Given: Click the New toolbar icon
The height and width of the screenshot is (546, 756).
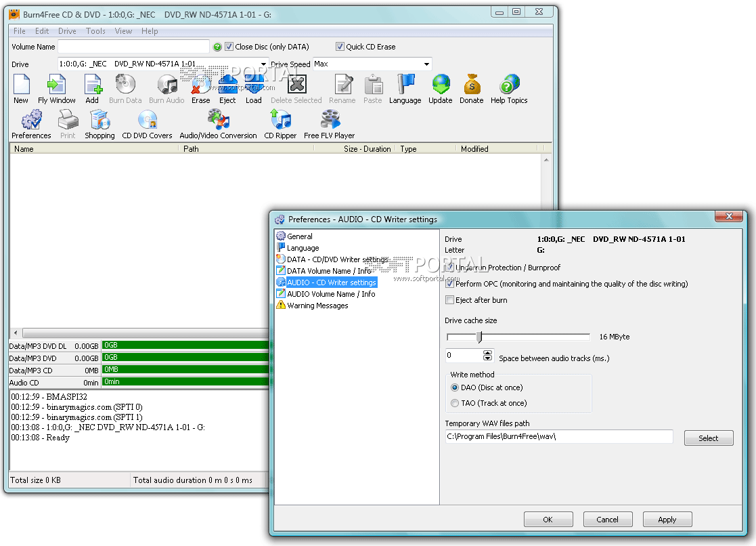Looking at the screenshot, I should [x=21, y=85].
